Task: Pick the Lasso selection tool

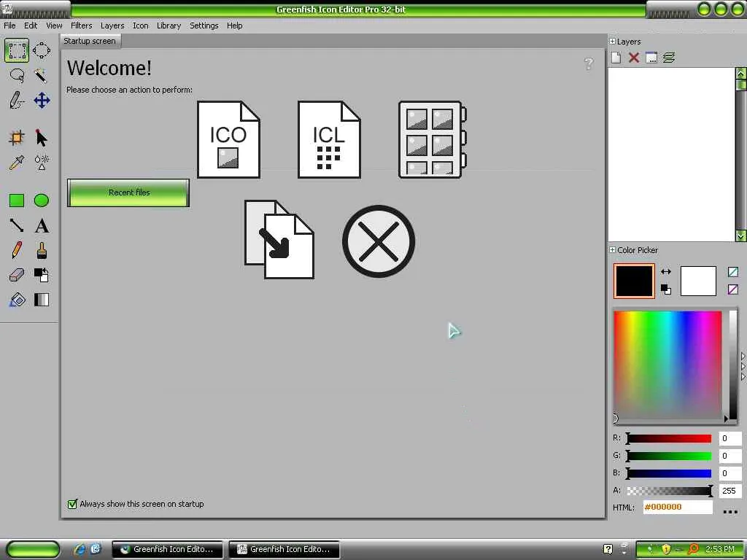Action: [x=17, y=75]
